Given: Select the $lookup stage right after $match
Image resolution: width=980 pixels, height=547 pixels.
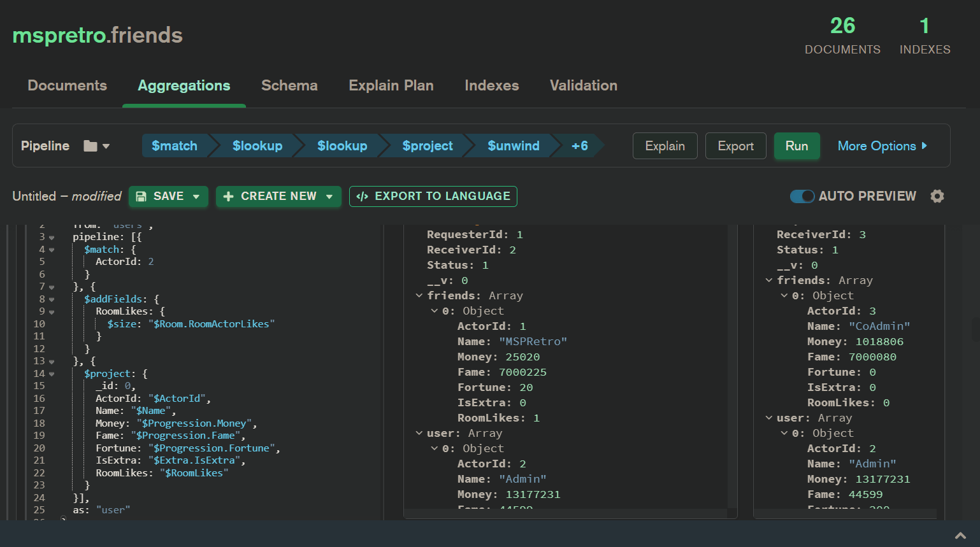Looking at the screenshot, I should pos(257,146).
